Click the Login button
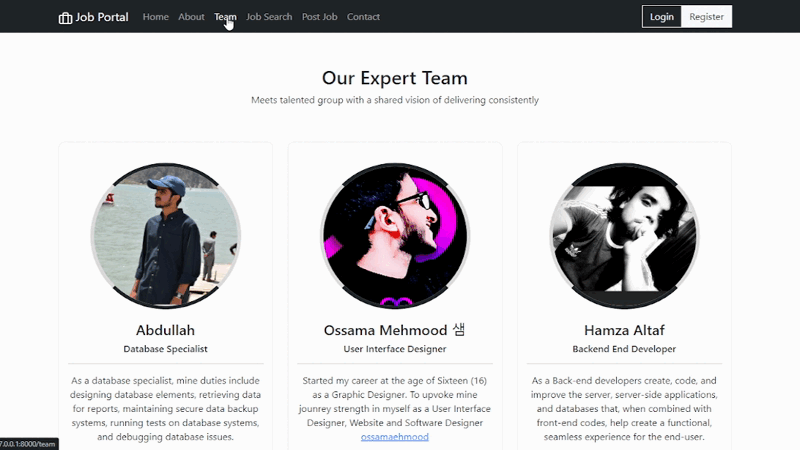Image resolution: width=800 pixels, height=450 pixels. (661, 17)
